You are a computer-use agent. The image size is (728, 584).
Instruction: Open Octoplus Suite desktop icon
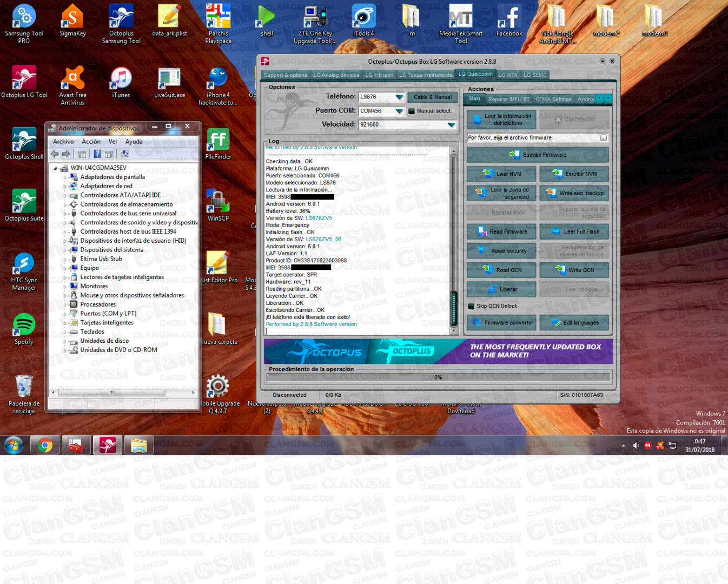pos(24,205)
